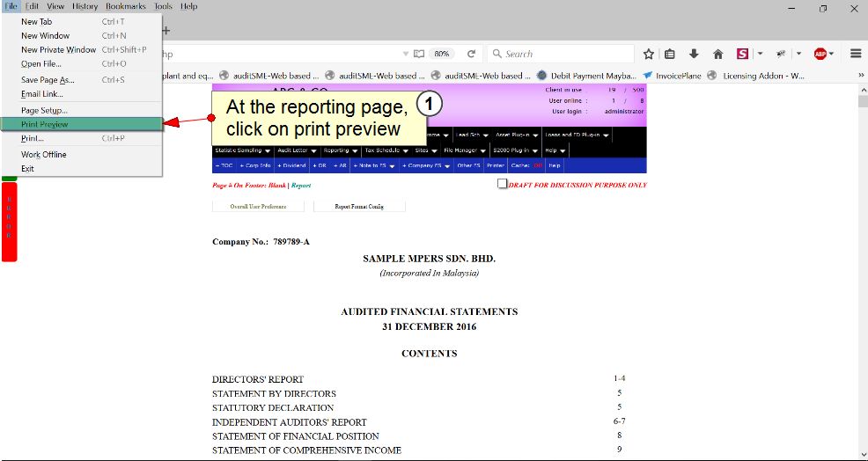Reload the current page

pyautogui.click(x=472, y=54)
